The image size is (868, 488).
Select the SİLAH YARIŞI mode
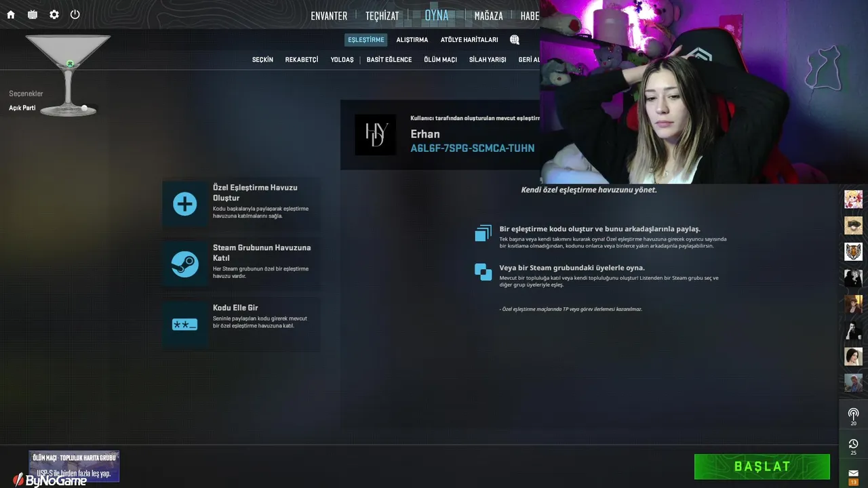tap(488, 60)
